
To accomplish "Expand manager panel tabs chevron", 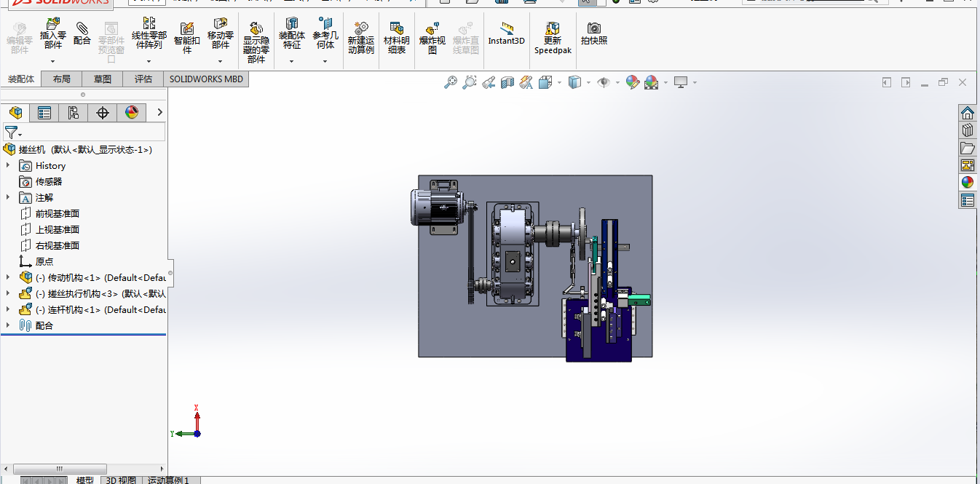I will tap(159, 112).
